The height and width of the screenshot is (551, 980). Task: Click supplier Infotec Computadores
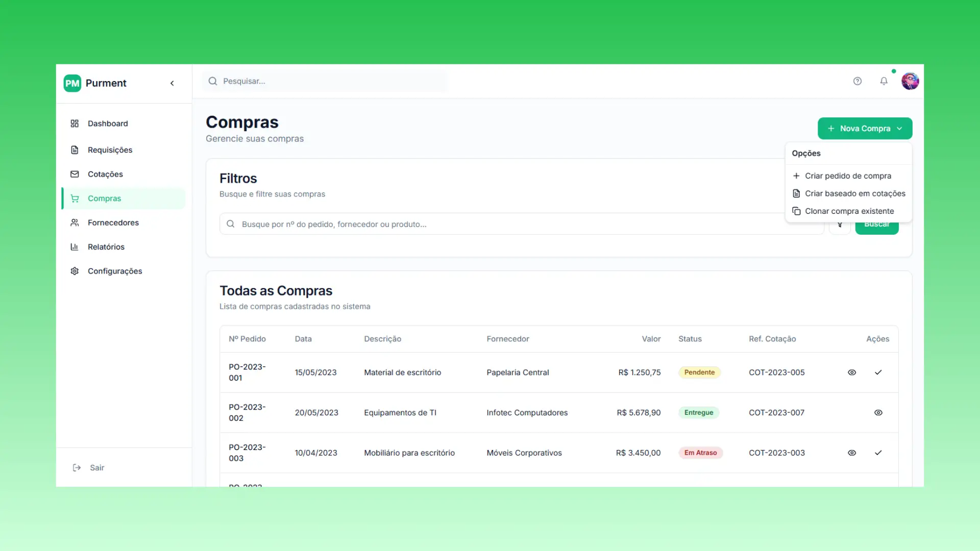point(527,413)
